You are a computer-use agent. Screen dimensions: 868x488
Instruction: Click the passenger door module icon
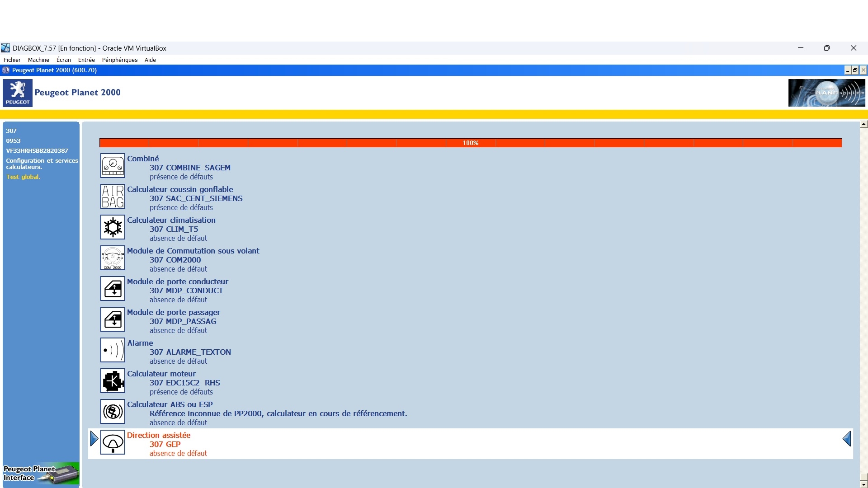click(x=113, y=319)
